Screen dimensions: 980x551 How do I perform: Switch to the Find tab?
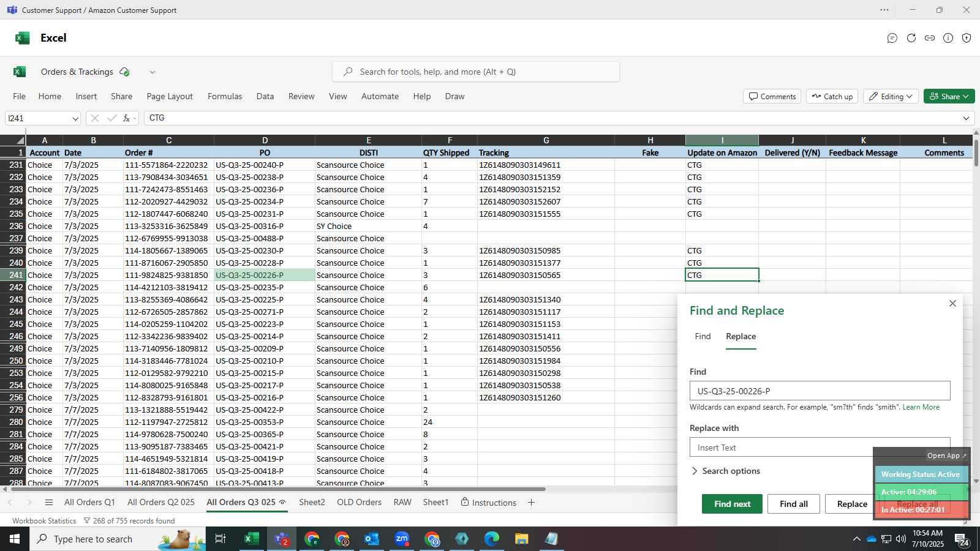coord(703,336)
